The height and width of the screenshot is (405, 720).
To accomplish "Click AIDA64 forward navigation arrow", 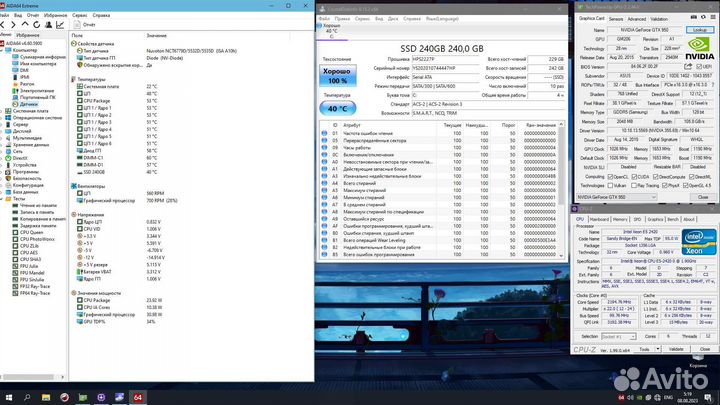I will [x=13, y=25].
